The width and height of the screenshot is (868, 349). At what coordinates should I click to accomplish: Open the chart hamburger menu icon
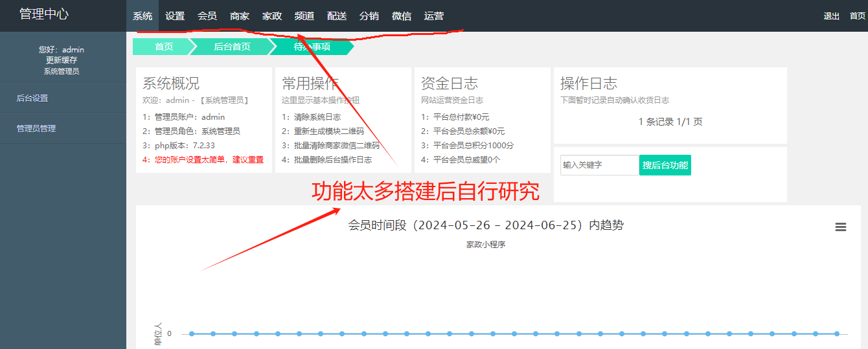tap(840, 227)
